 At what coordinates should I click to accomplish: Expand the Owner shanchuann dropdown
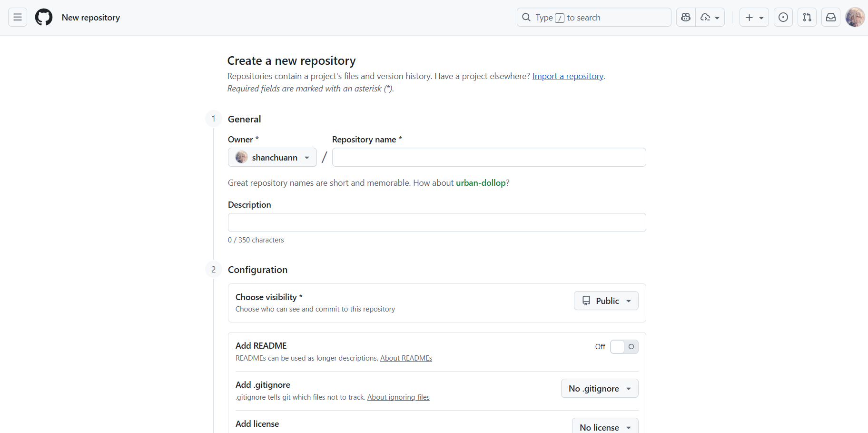[x=272, y=158]
